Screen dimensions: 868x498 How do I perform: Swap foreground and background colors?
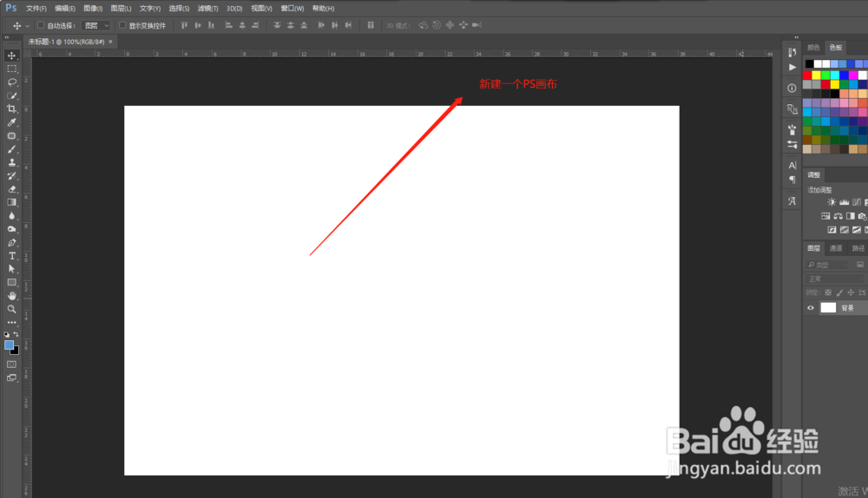(16, 334)
